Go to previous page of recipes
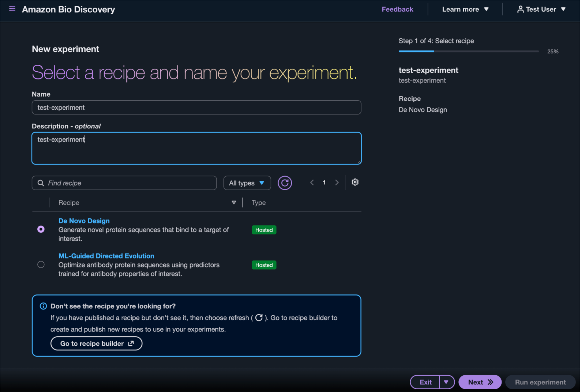The height and width of the screenshot is (392, 580). [312, 183]
